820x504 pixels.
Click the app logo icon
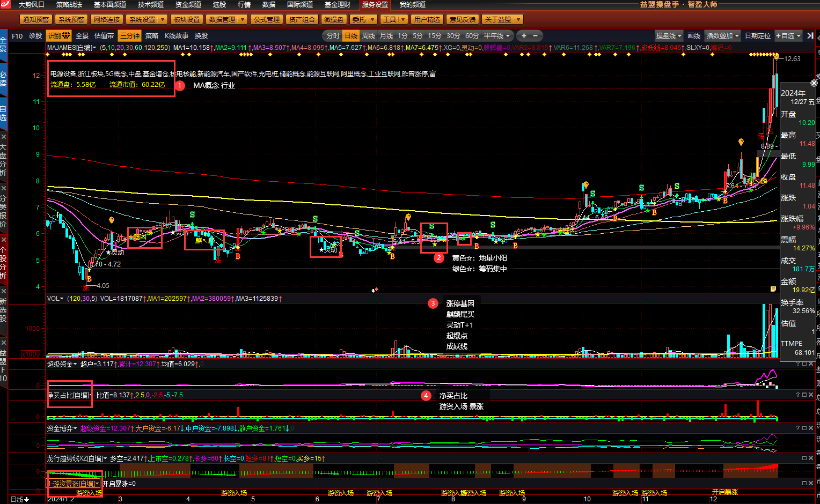pos(5,4)
